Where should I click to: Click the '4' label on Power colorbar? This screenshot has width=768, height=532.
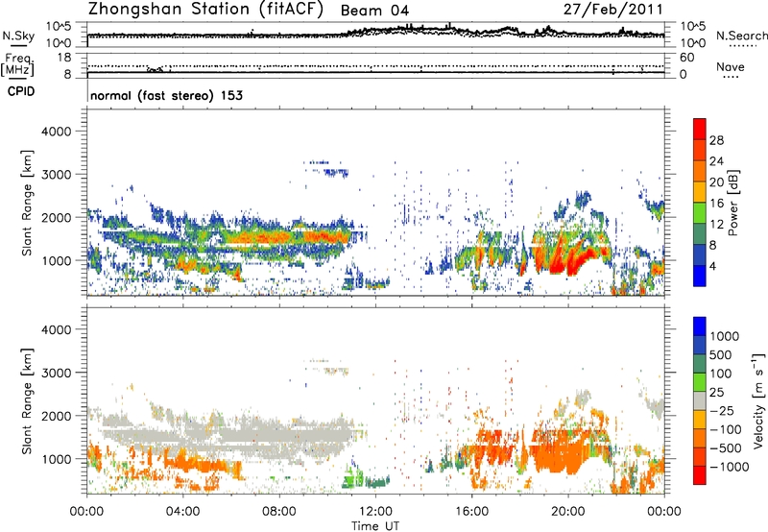(x=712, y=266)
